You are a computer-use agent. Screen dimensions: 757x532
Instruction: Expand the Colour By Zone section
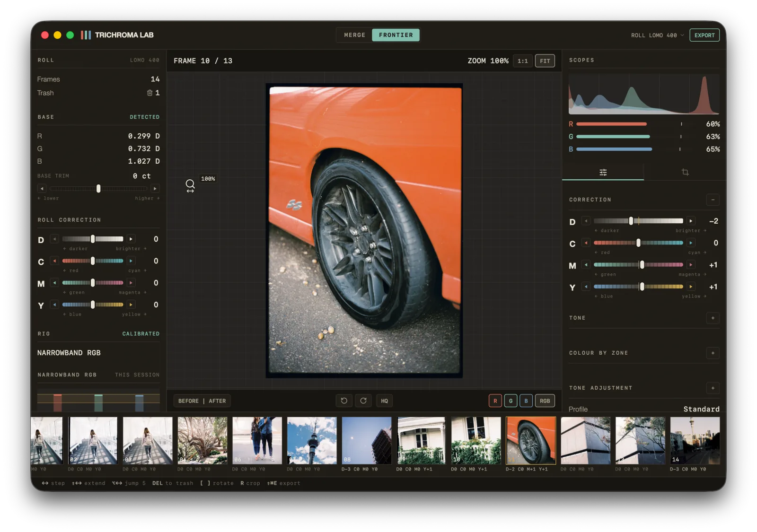click(713, 353)
